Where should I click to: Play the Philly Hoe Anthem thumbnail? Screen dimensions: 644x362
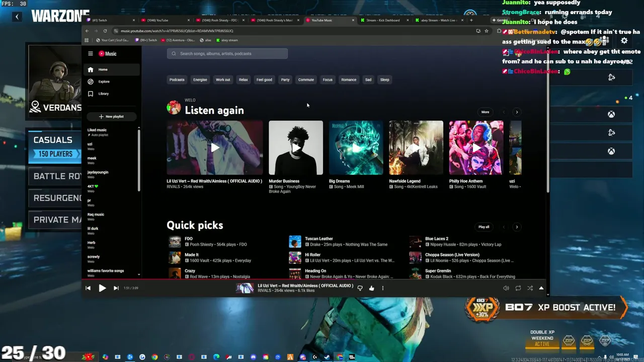coord(476,148)
